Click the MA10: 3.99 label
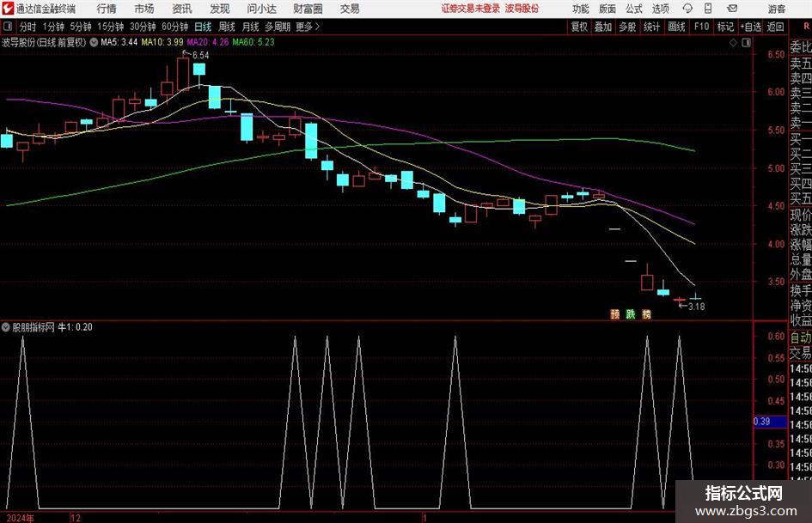Viewport: 812px width, 523px height. (162, 42)
